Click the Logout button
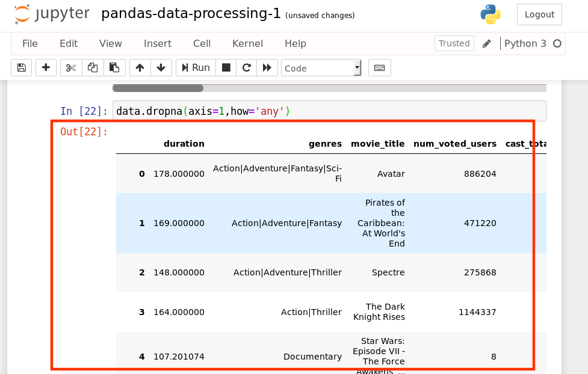This screenshot has height=374, width=588. point(539,14)
